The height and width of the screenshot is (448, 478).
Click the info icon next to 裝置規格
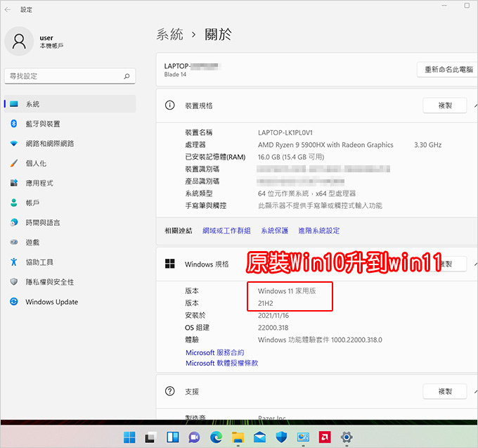pos(170,105)
